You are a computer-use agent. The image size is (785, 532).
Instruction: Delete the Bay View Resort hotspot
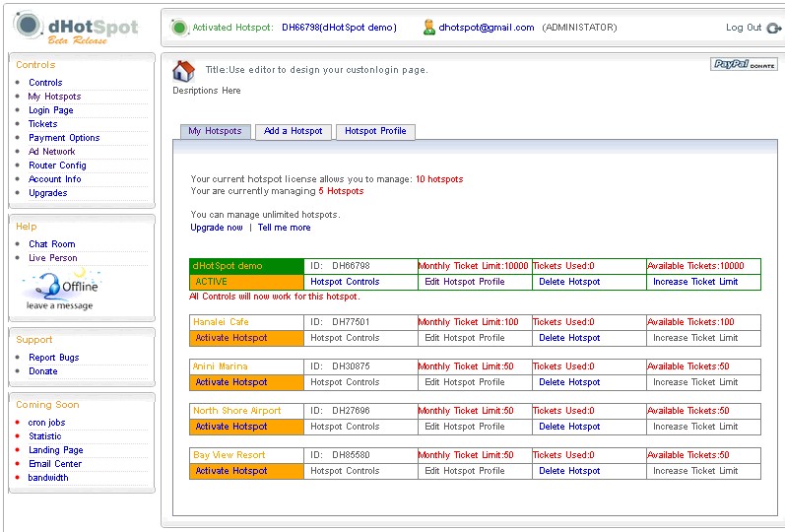569,471
